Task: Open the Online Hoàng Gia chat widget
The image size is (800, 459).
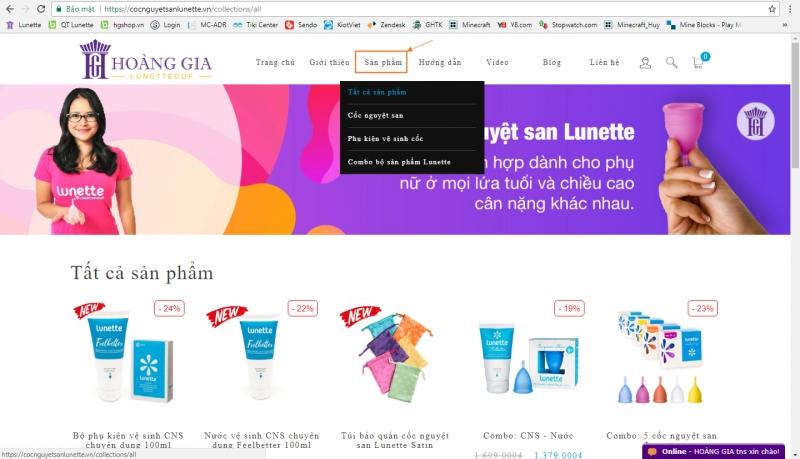Action: tap(713, 451)
